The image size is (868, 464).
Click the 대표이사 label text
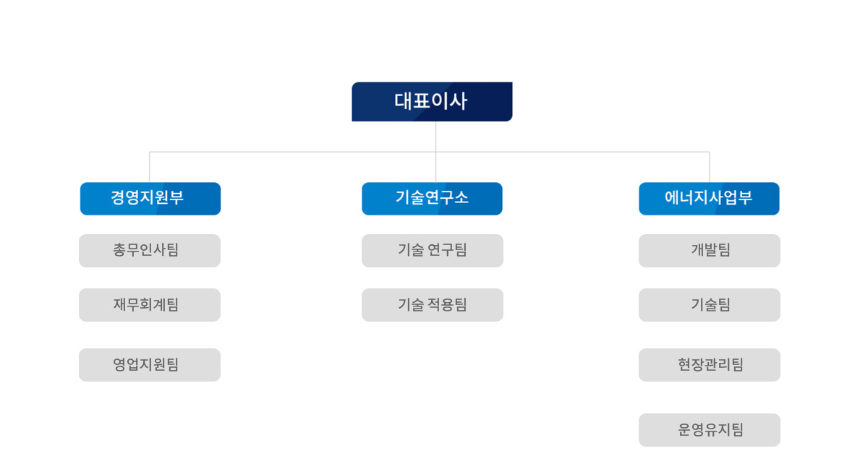click(x=430, y=101)
